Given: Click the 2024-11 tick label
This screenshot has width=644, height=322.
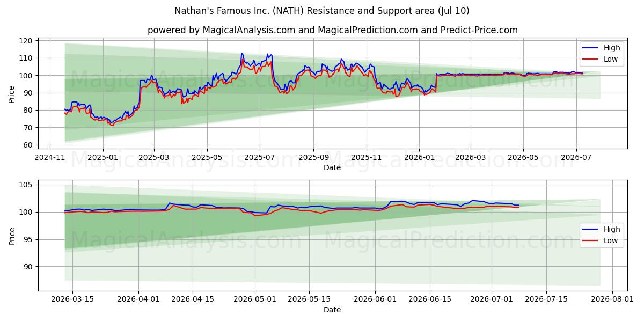Looking at the screenshot, I should coord(50,158).
